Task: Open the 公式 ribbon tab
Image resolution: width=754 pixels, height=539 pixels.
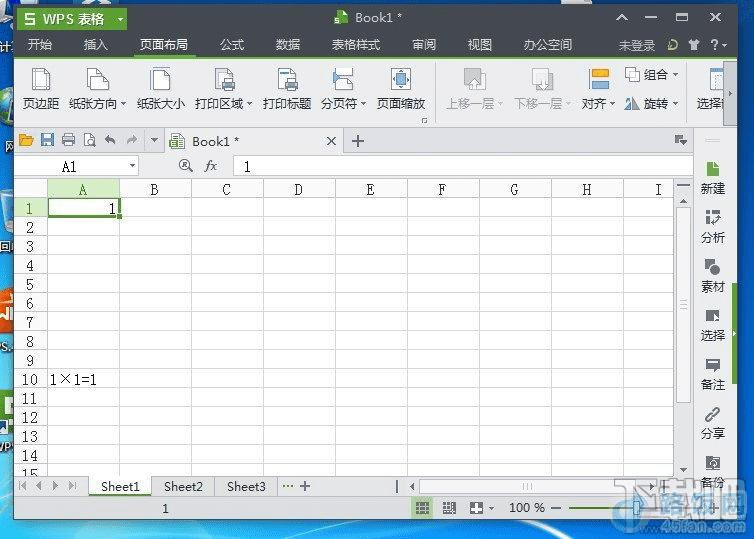Action: coord(232,45)
